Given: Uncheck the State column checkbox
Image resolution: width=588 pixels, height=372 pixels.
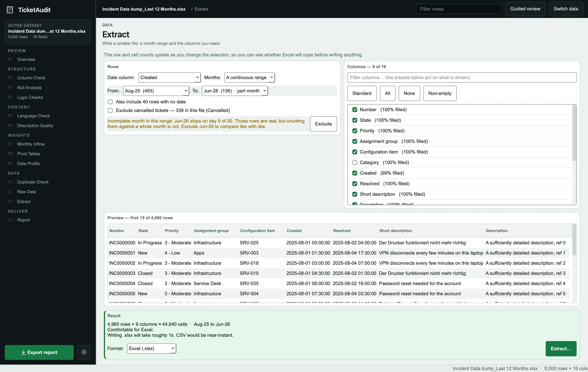Looking at the screenshot, I should coord(355,120).
